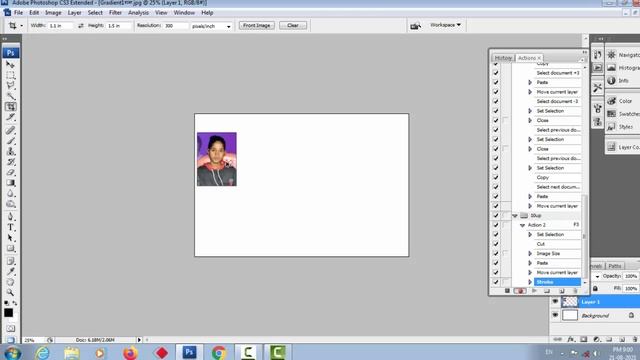Screen dimensions: 640x360
Task: Open the Histogram panel icon
Action: pos(611,68)
